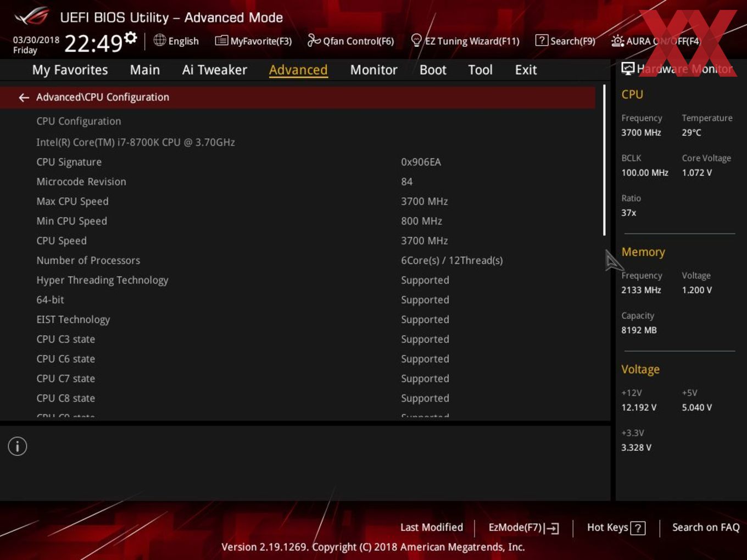Launch Qfan Control(F6)
The height and width of the screenshot is (560, 747).
pyautogui.click(x=350, y=41)
